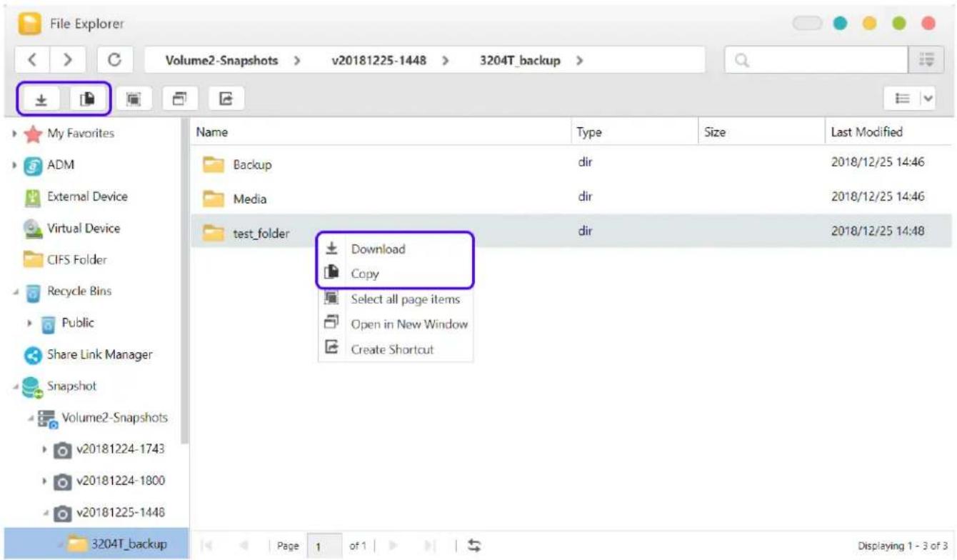Sort by the Last Modified column header
The image size is (957, 560).
867,132
